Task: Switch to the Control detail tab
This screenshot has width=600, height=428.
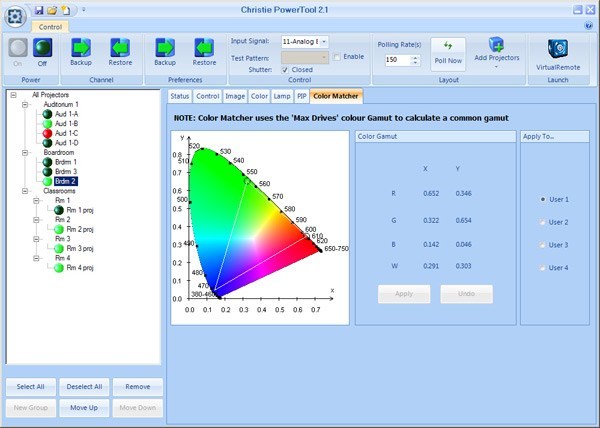Action: coord(207,96)
